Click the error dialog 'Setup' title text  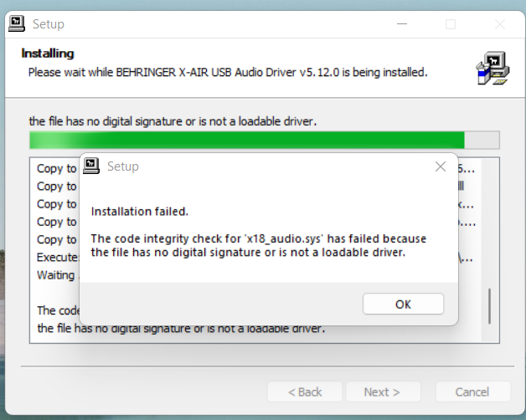123,166
